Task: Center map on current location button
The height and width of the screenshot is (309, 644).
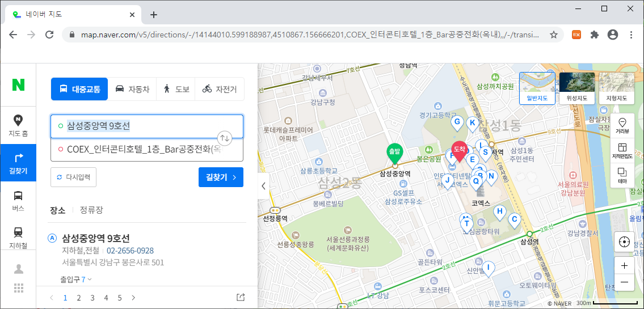Action: 624,242
